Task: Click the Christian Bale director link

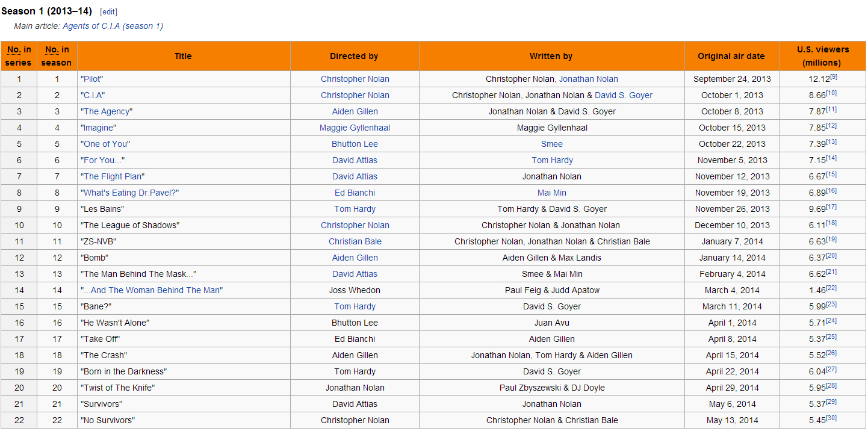Action: [x=355, y=241]
